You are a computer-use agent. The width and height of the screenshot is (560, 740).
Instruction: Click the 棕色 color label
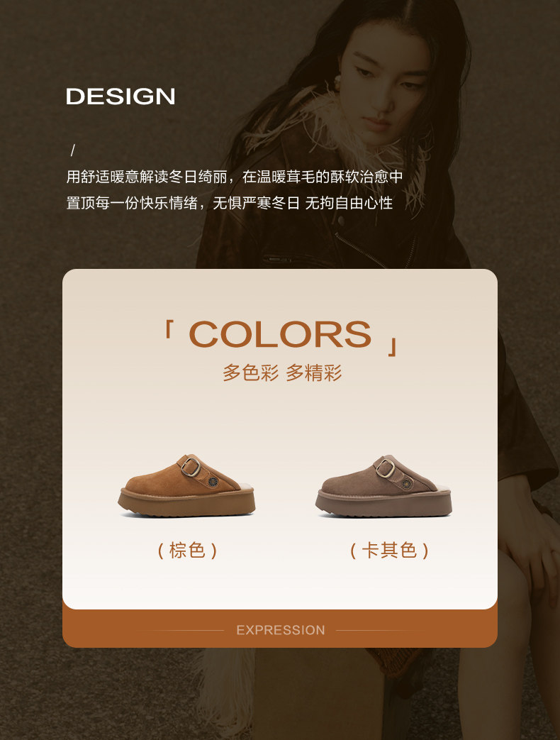(187, 551)
